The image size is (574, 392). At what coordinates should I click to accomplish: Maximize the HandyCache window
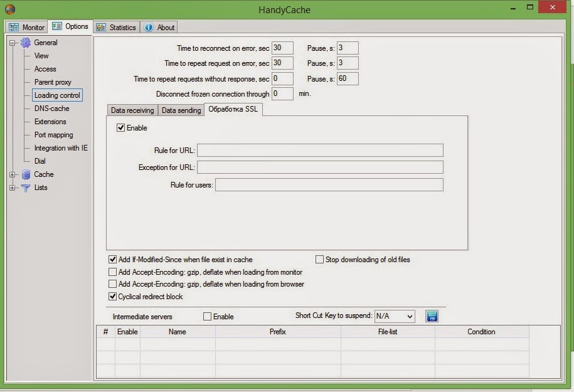point(529,8)
